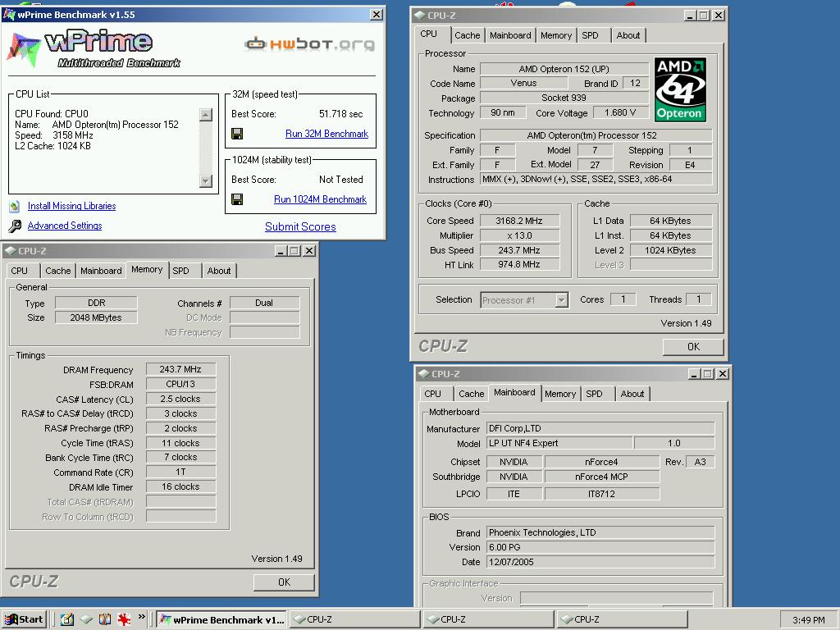The width and height of the screenshot is (840, 630).
Task: Click the third quick launch icon in taskbar
Action: [x=105, y=619]
